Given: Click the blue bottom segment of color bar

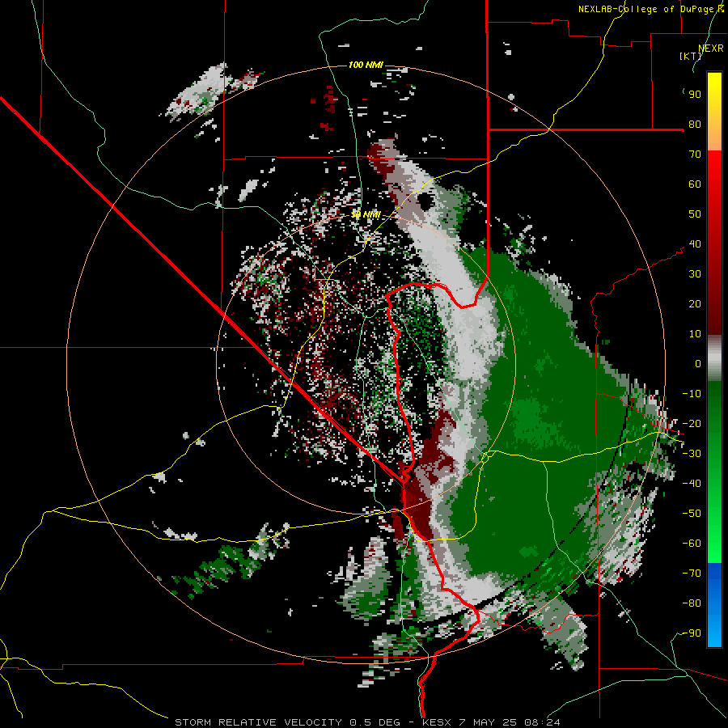Looking at the screenshot, I should [x=714, y=605].
